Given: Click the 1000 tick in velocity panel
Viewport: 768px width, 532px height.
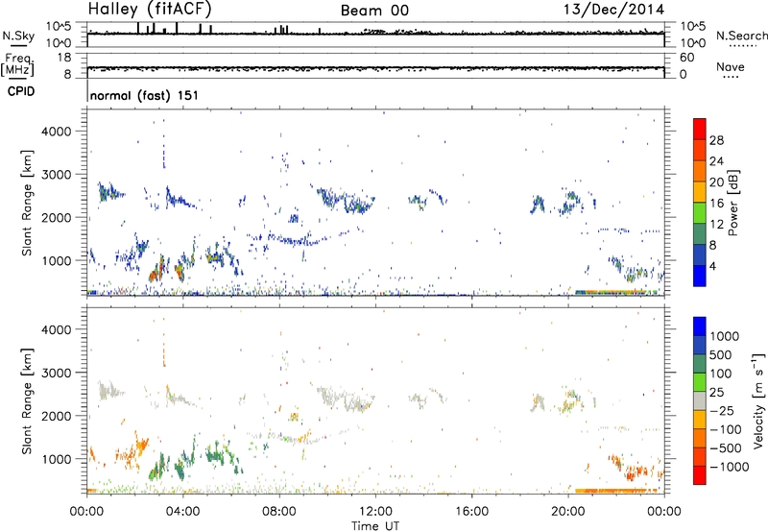Looking at the screenshot, I should point(57,459).
